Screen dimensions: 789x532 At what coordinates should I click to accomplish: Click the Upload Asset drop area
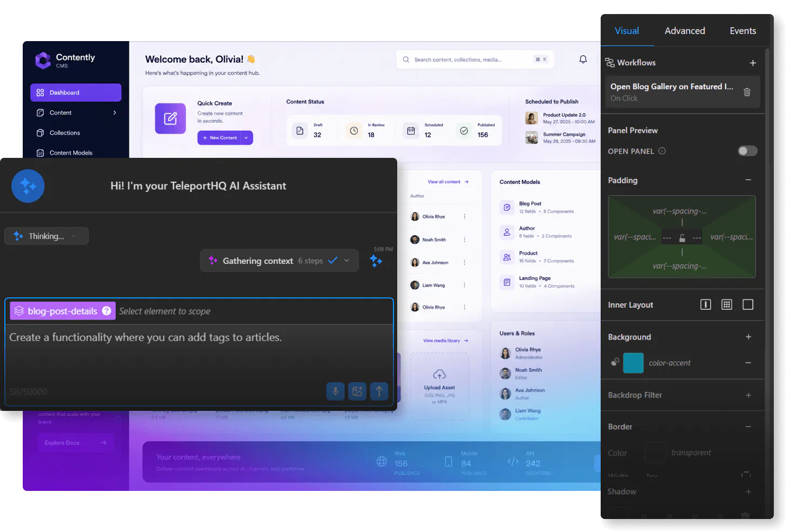439,386
